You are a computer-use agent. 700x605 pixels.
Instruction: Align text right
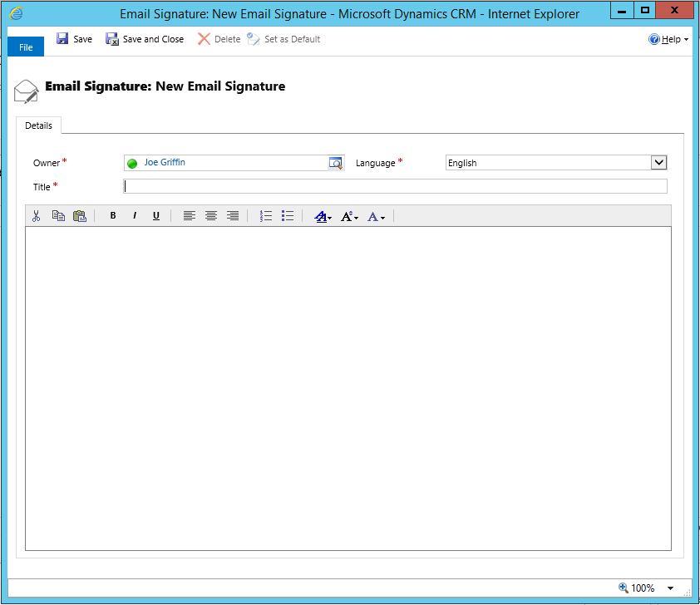click(x=233, y=216)
